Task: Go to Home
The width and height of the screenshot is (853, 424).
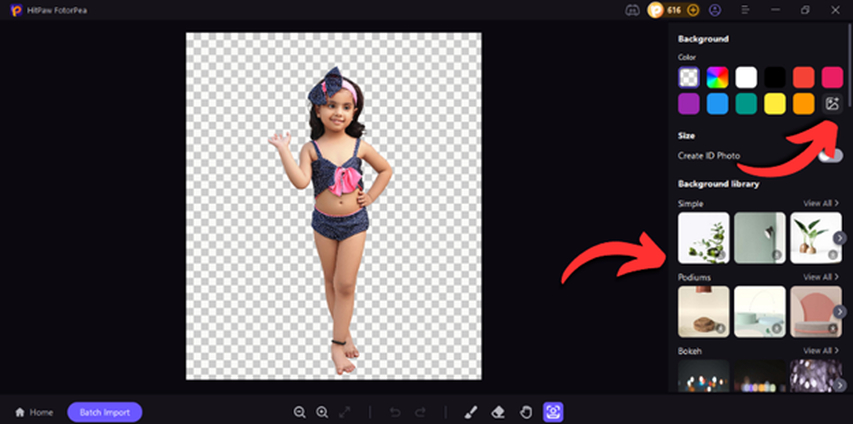Action: 34,412
